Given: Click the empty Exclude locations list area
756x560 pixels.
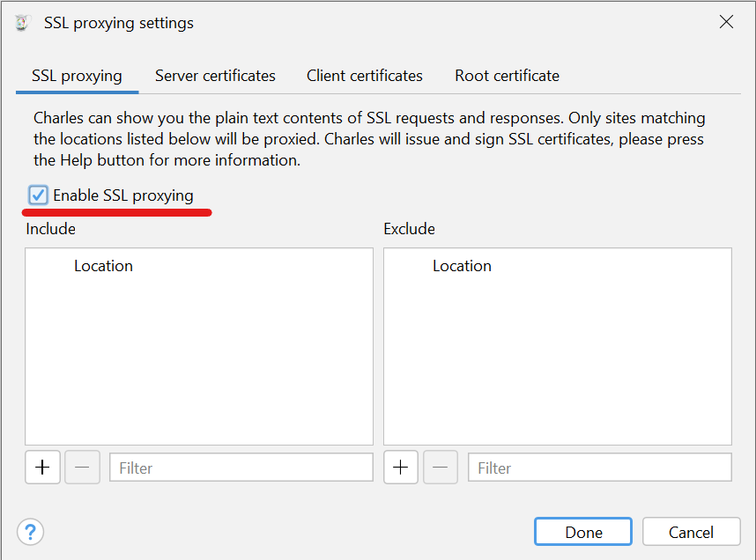Looking at the screenshot, I should [557, 361].
